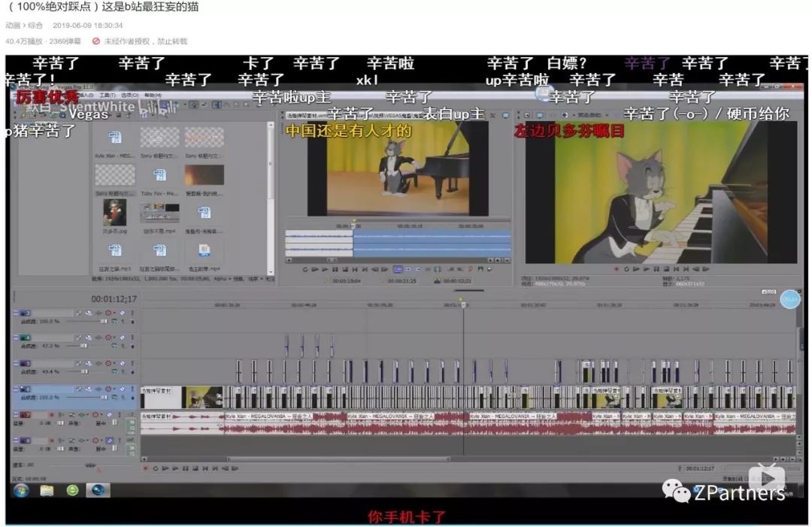Screen dimensions: 812x527
Task: Open File Explorer from the taskbar
Action: (47, 490)
